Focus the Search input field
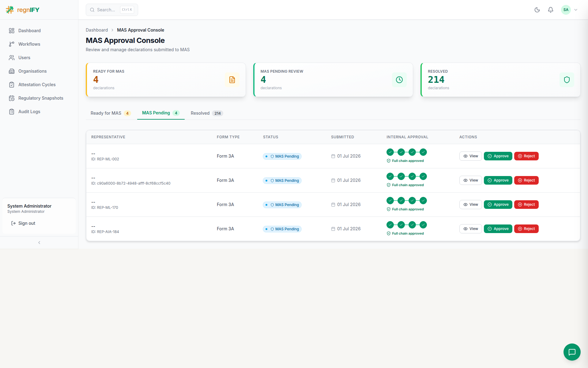Image resolution: width=588 pixels, height=368 pixels. pos(112,10)
